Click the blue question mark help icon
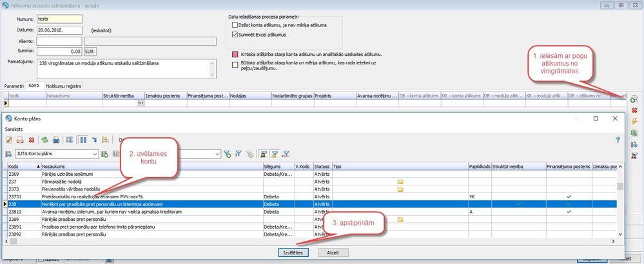Image resolution: width=644 pixels, height=264 pixels. 618,140
